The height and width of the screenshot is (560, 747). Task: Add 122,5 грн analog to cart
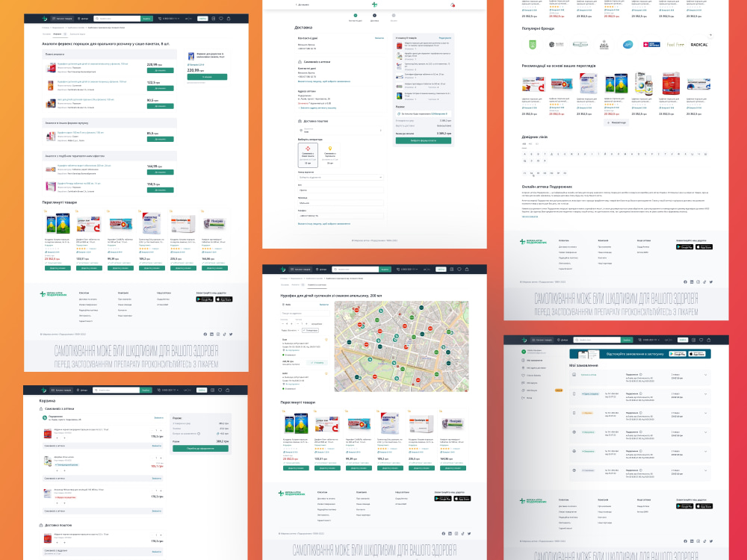click(x=161, y=88)
